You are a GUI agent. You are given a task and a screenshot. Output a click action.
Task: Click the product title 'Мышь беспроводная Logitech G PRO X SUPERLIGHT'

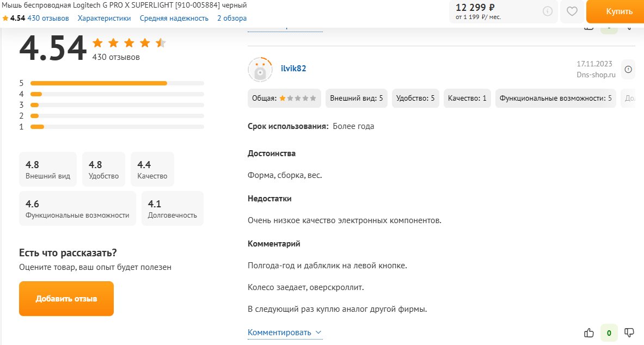[x=88, y=5]
